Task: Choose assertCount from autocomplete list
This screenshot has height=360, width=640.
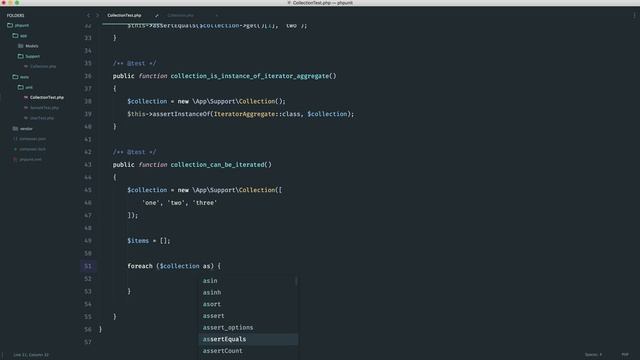Action: click(x=248, y=351)
